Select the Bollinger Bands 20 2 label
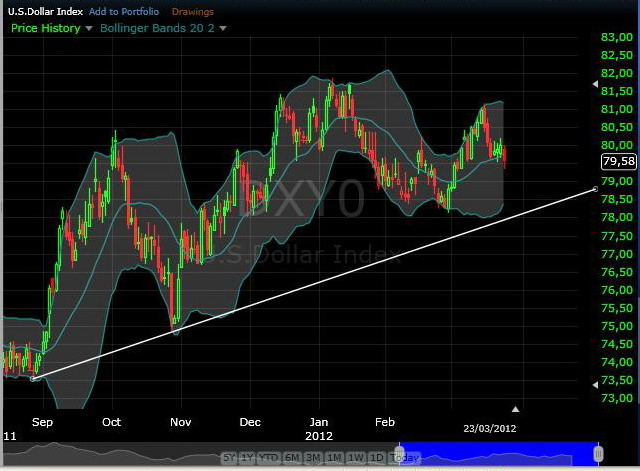640x471 pixels. [157, 28]
